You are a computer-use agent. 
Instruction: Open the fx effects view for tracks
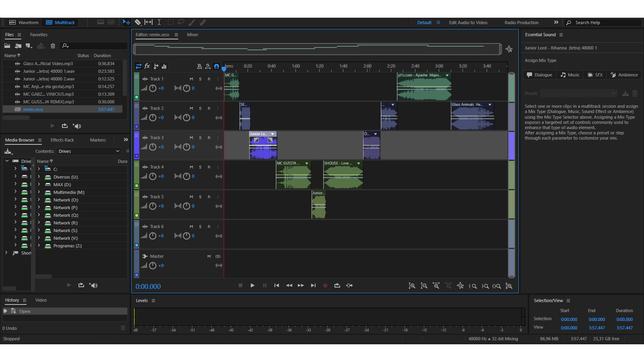click(147, 66)
